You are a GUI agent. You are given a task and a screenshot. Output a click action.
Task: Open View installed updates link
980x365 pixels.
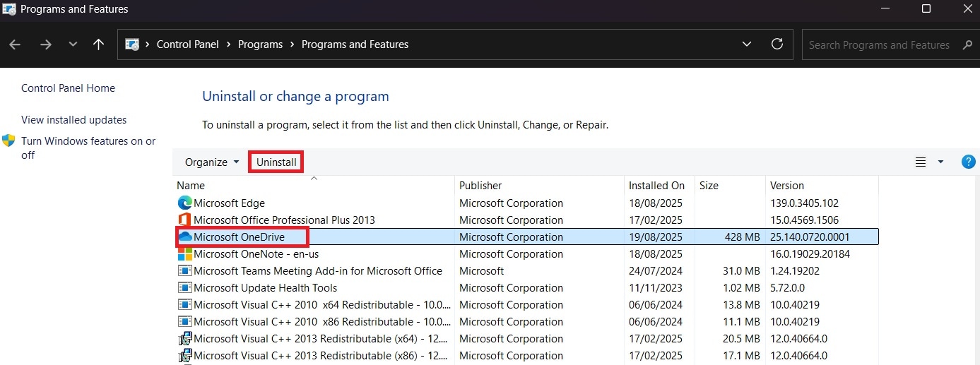click(74, 120)
